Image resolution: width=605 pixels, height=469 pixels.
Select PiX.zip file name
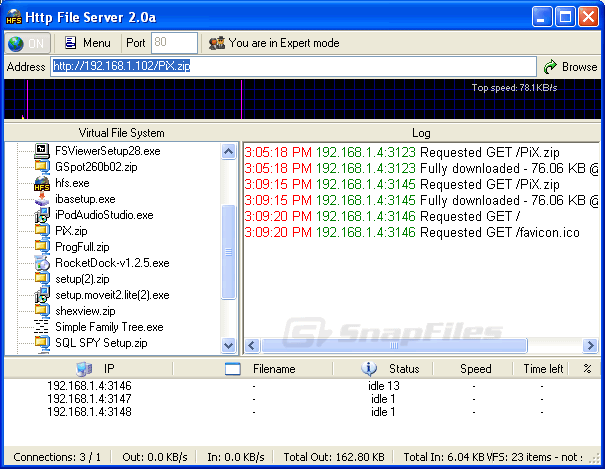coord(71,231)
